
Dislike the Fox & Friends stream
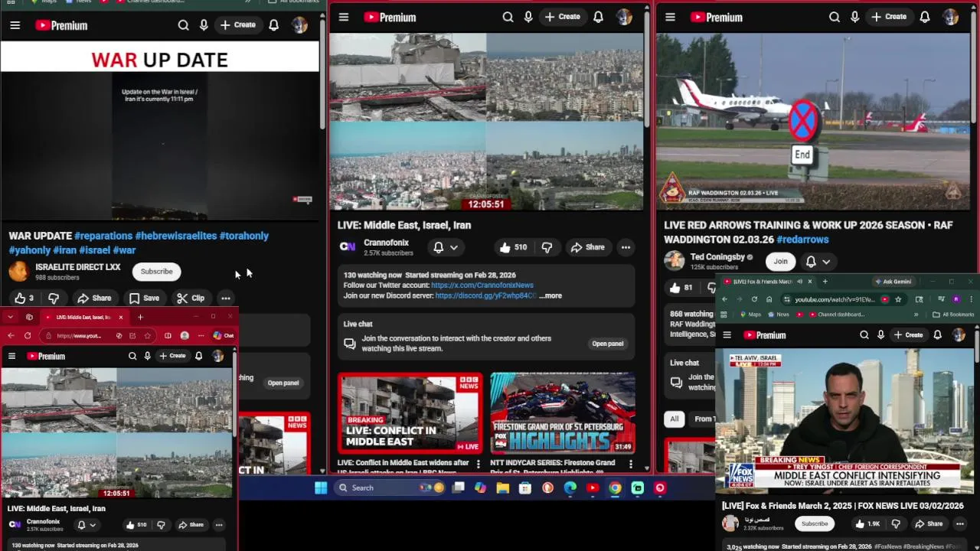[896, 524]
